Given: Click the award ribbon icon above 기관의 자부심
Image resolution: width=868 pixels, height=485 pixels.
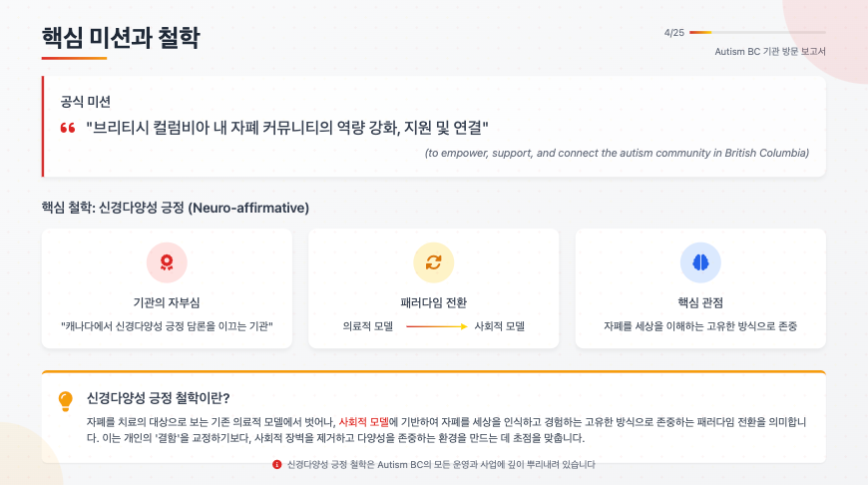Looking at the screenshot, I should [167, 261].
